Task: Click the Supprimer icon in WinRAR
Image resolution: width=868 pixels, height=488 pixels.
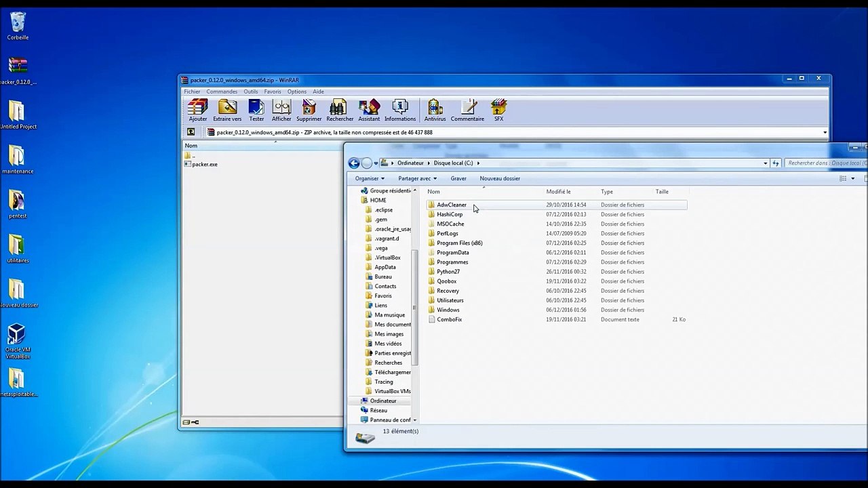Action: 309,110
